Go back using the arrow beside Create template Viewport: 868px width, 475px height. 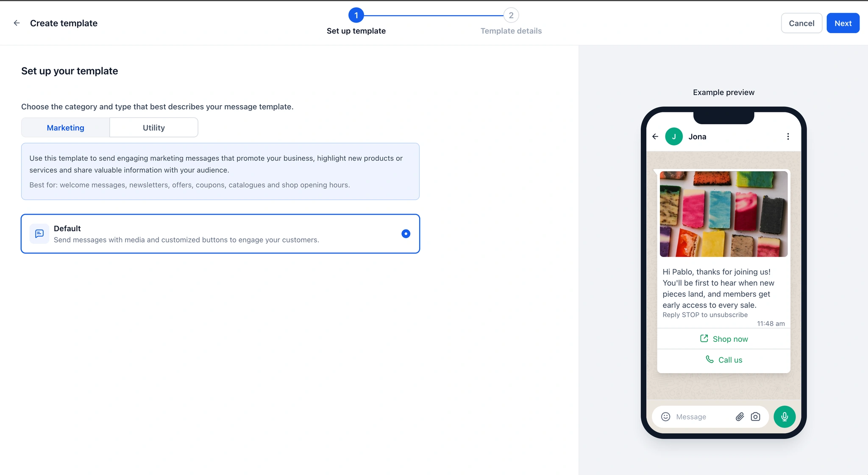pos(17,23)
